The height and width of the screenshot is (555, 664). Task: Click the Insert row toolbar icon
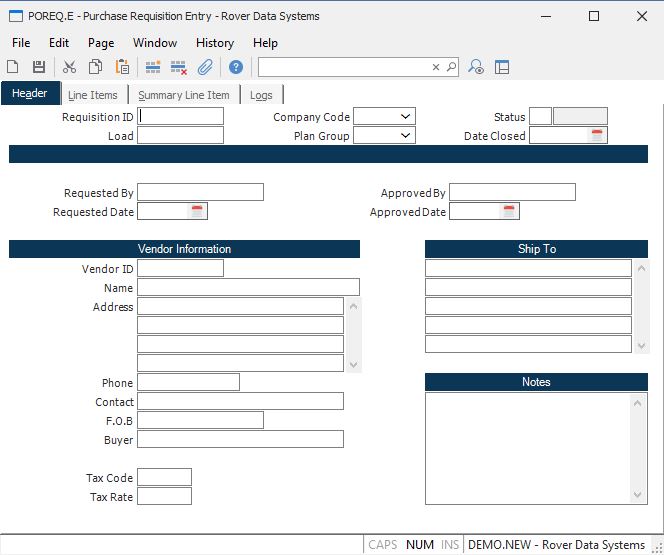(x=153, y=67)
